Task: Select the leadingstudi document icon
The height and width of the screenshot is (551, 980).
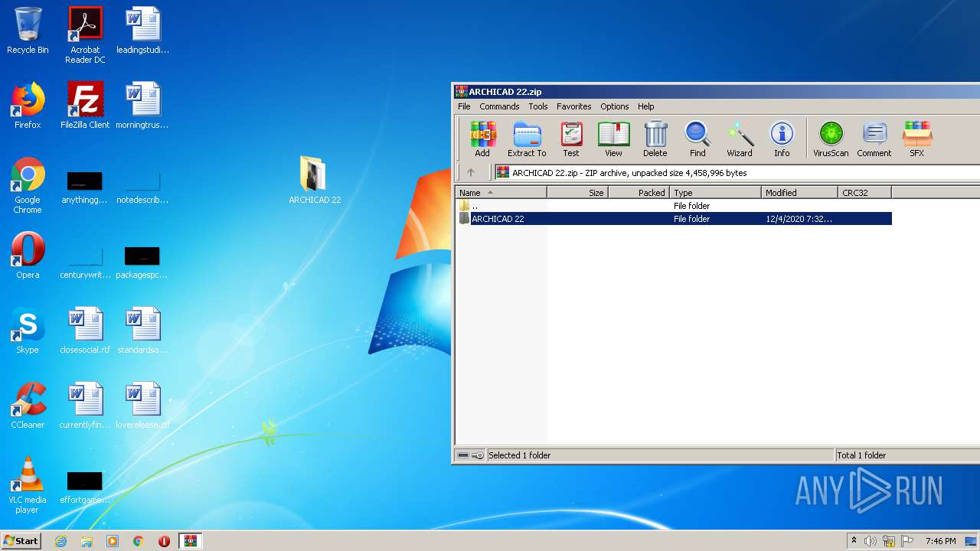Action: [x=142, y=31]
